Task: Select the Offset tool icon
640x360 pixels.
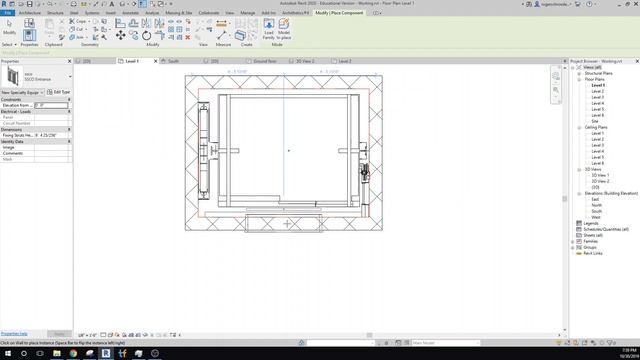Action: pos(133,23)
